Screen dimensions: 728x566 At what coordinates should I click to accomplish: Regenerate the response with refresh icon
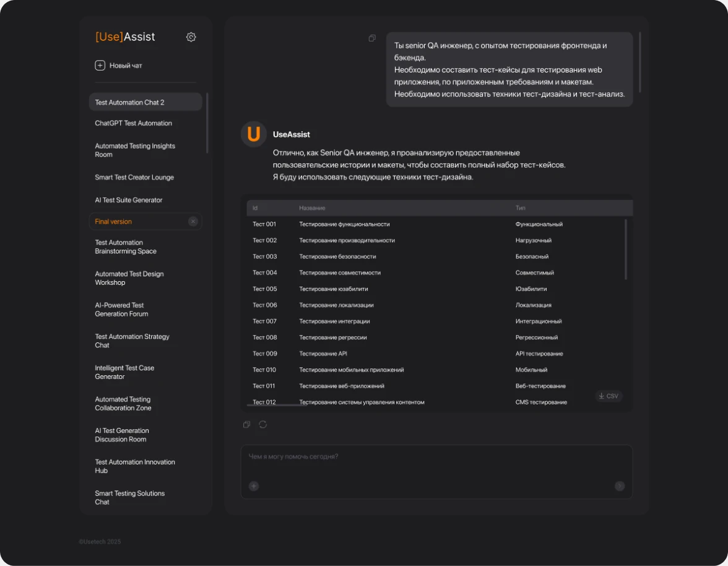[x=262, y=424]
